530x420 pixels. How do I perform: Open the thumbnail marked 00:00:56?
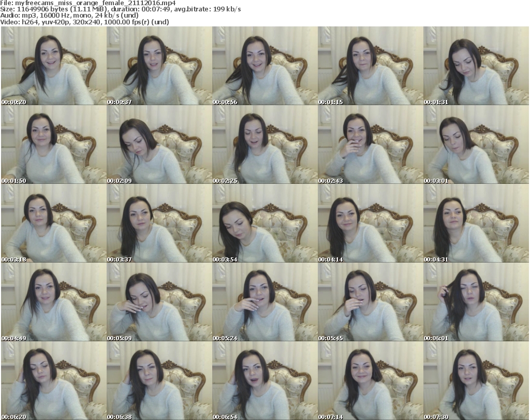pyautogui.click(x=264, y=66)
